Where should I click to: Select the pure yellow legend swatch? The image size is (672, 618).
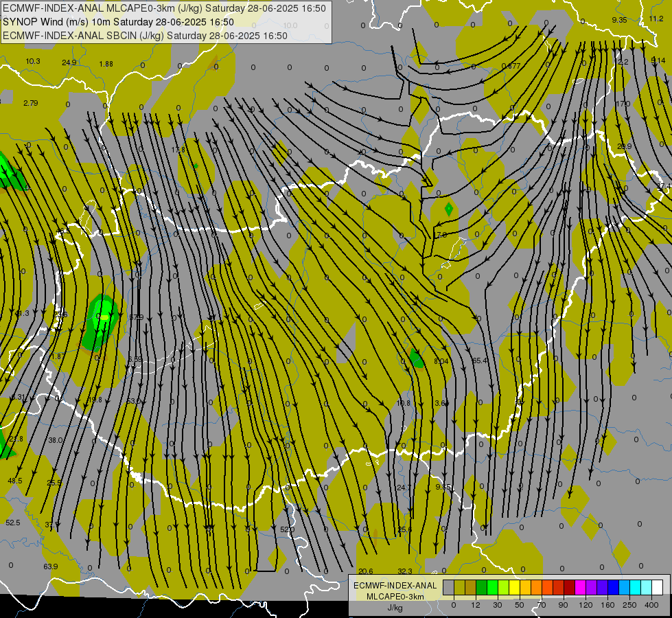click(x=515, y=588)
